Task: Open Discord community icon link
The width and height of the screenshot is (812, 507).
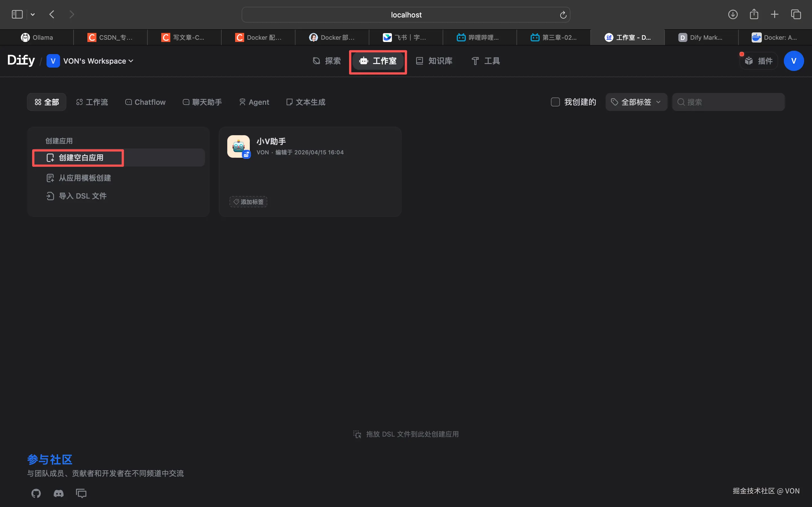Action: (x=59, y=493)
